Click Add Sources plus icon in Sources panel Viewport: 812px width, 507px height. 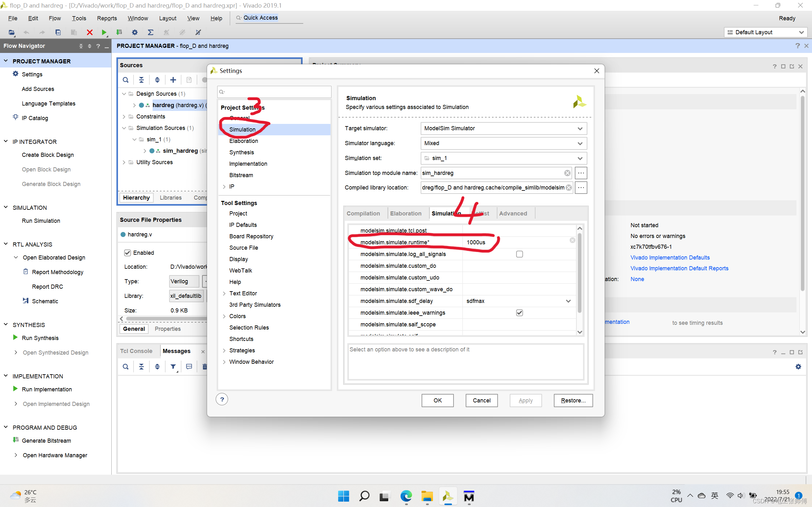click(173, 80)
